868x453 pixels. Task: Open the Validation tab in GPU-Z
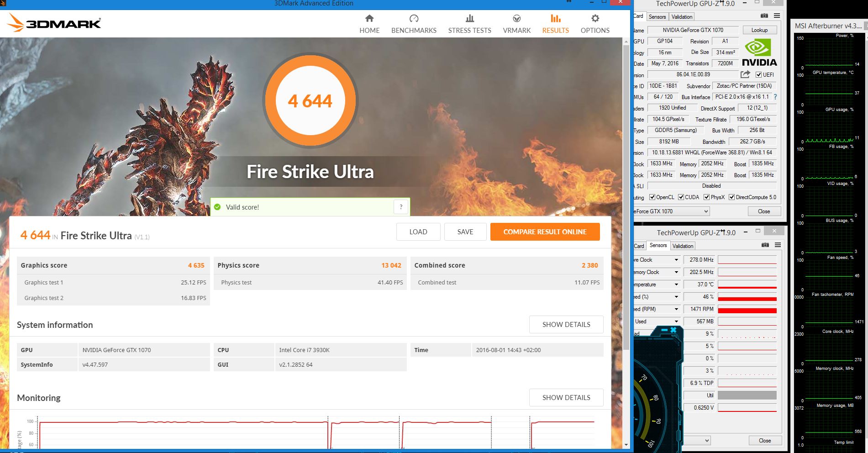click(x=681, y=16)
